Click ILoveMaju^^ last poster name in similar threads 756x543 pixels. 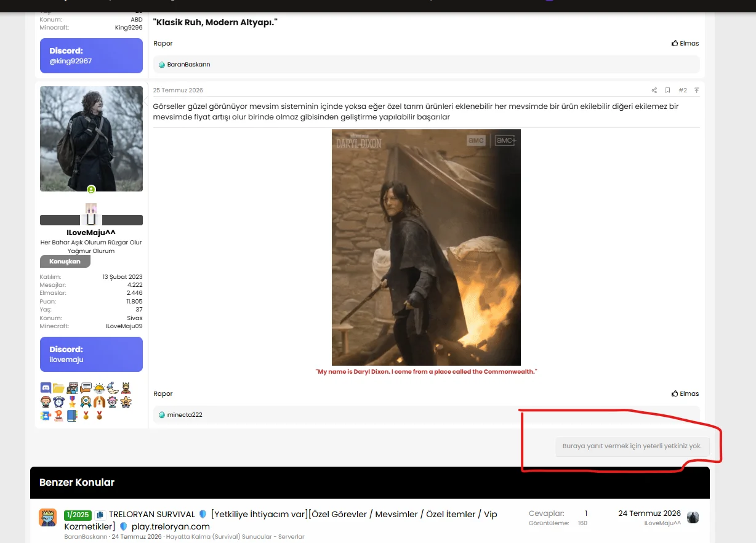pyautogui.click(x=662, y=523)
